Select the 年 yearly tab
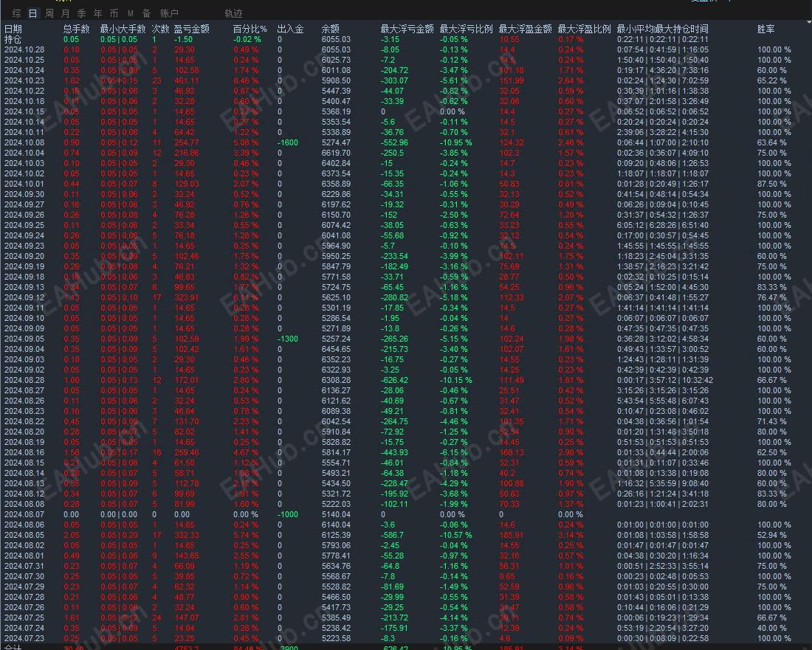This screenshot has width=812, height=650. pyautogui.click(x=98, y=13)
